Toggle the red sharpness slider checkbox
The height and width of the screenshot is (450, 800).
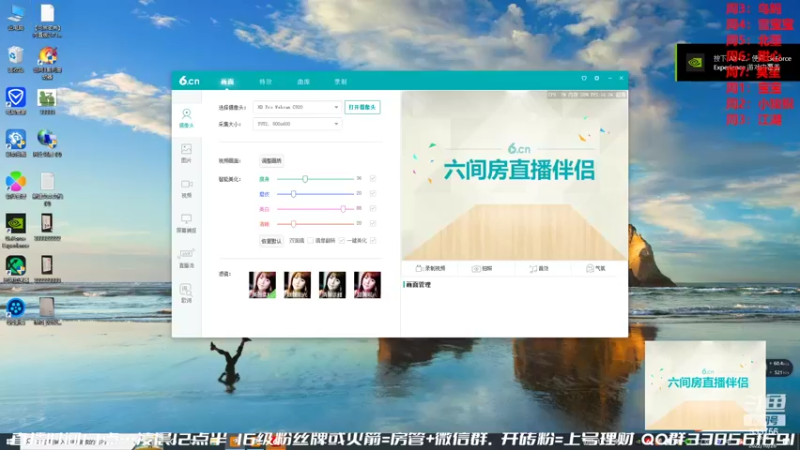coord(373,223)
